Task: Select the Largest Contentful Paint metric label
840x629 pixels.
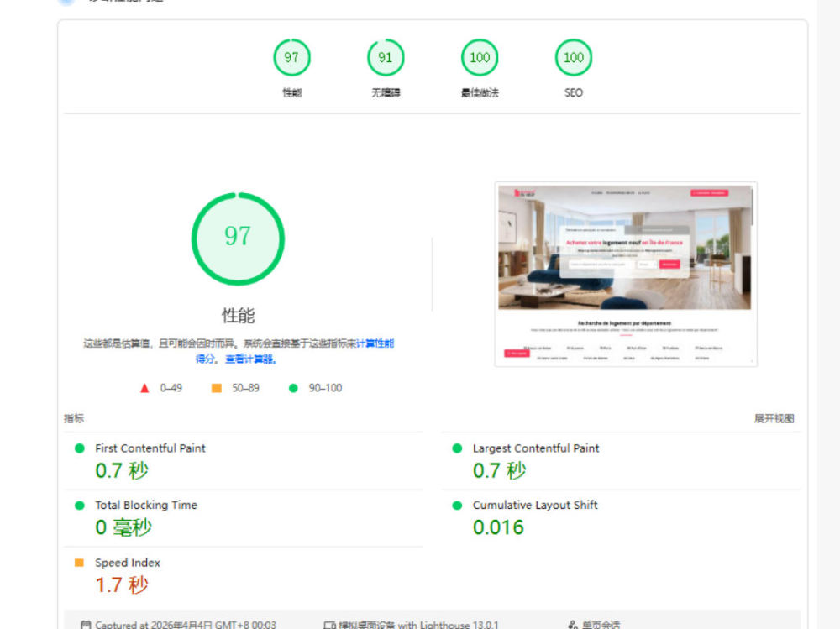Action: [536, 448]
